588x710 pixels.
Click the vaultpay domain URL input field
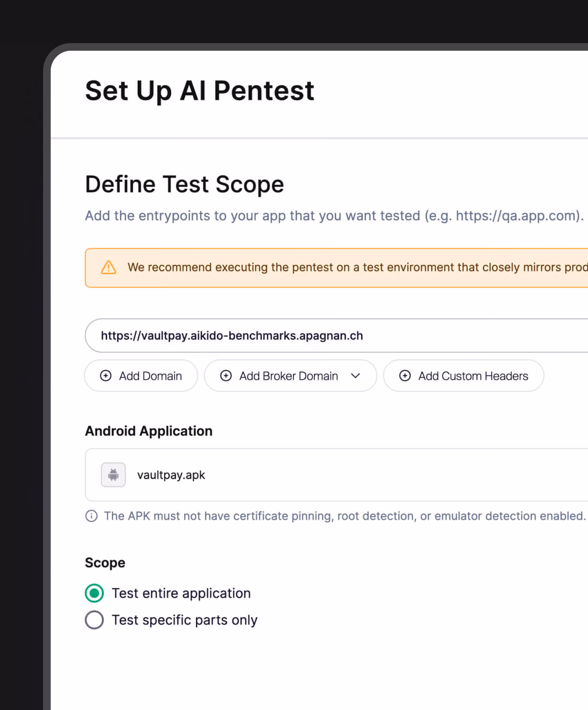pos(336,336)
